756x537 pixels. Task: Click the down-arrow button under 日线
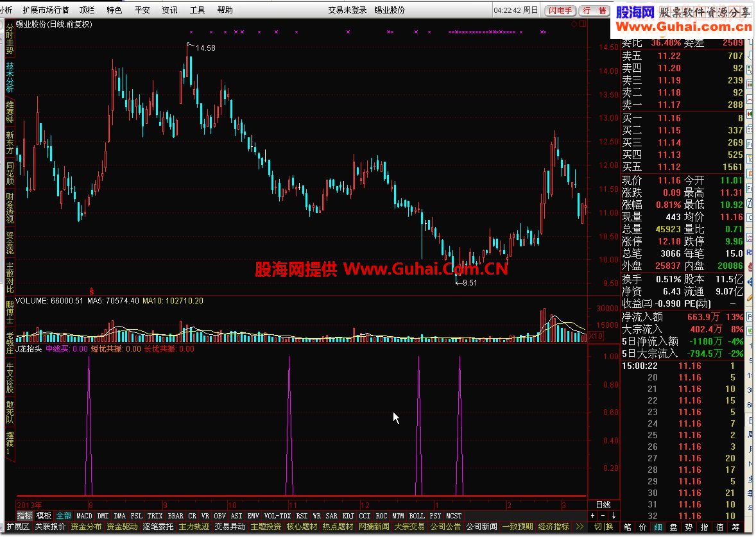pos(614,516)
